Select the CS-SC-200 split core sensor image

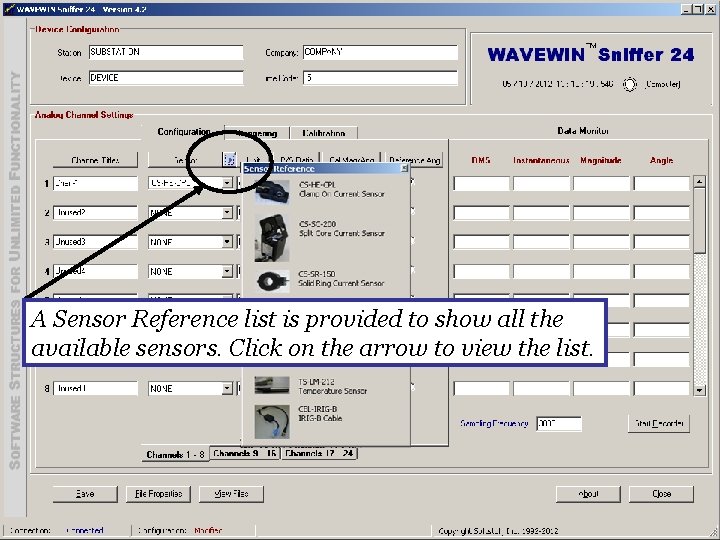click(272, 238)
